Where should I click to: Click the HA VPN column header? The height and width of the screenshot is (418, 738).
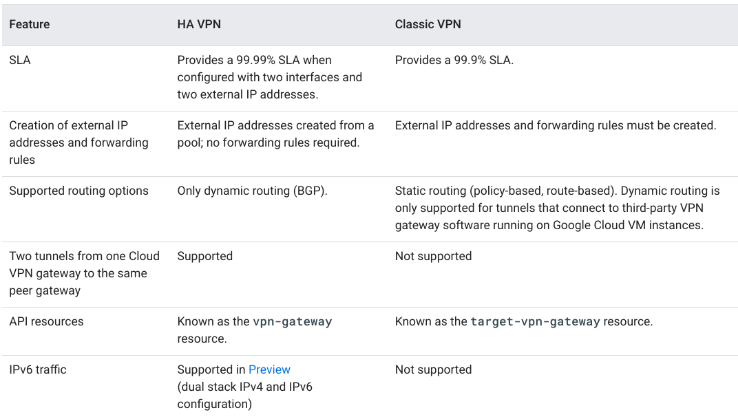click(x=199, y=24)
